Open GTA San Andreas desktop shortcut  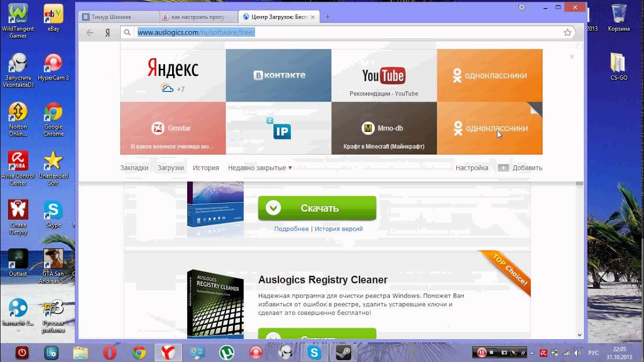coord(53,266)
